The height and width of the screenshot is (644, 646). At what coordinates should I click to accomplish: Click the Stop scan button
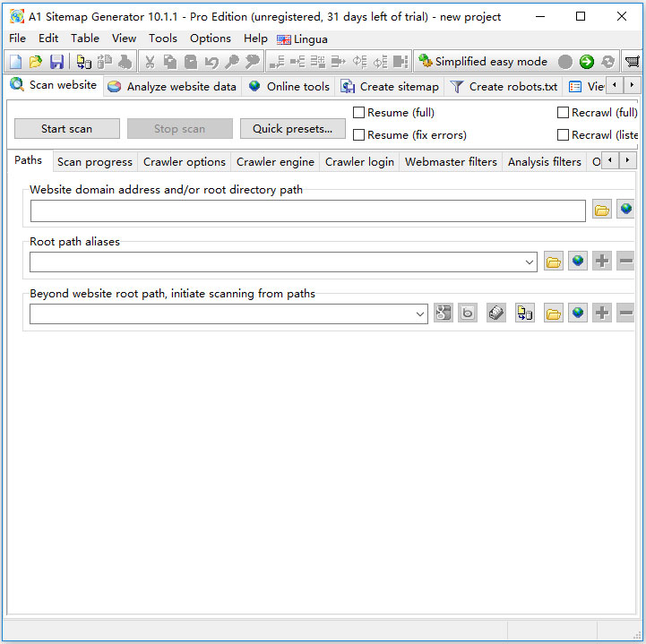point(179,129)
